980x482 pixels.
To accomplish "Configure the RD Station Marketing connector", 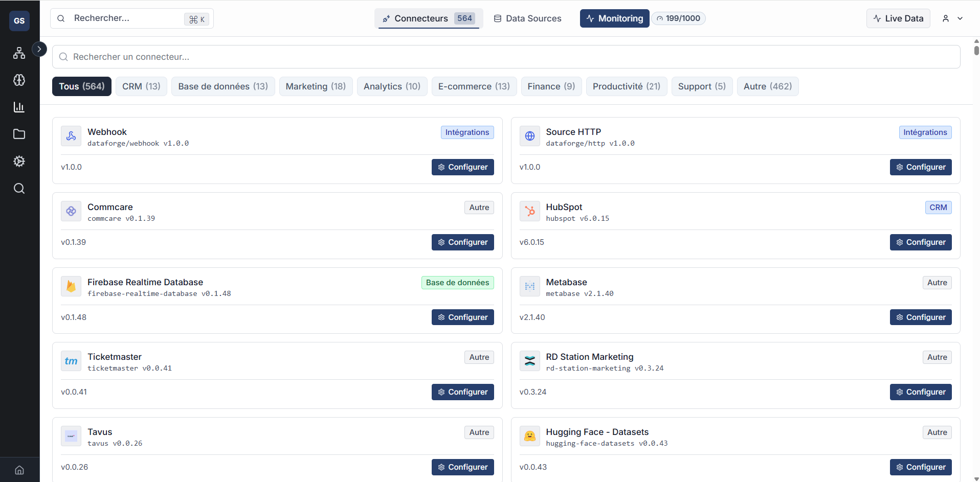I will point(921,392).
